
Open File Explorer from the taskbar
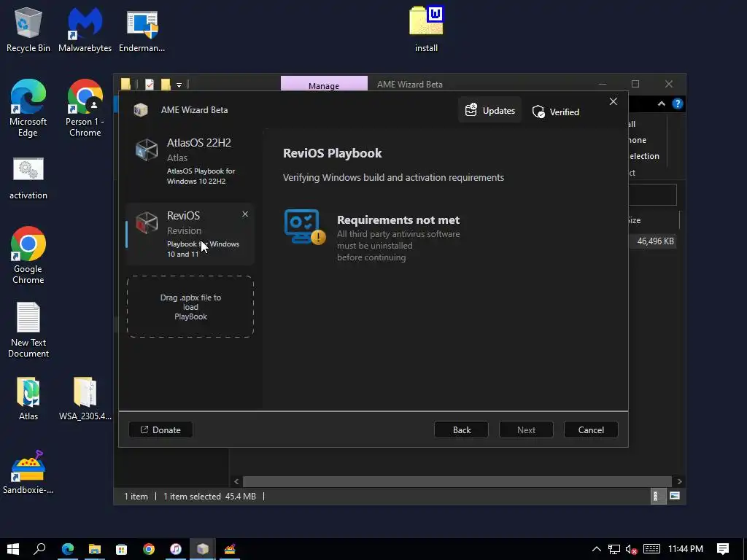tap(94, 549)
